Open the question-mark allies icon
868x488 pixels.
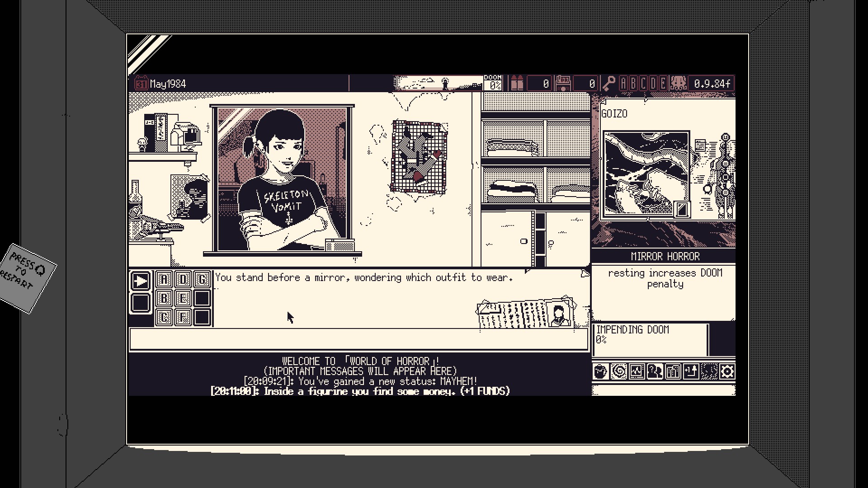[x=655, y=372]
